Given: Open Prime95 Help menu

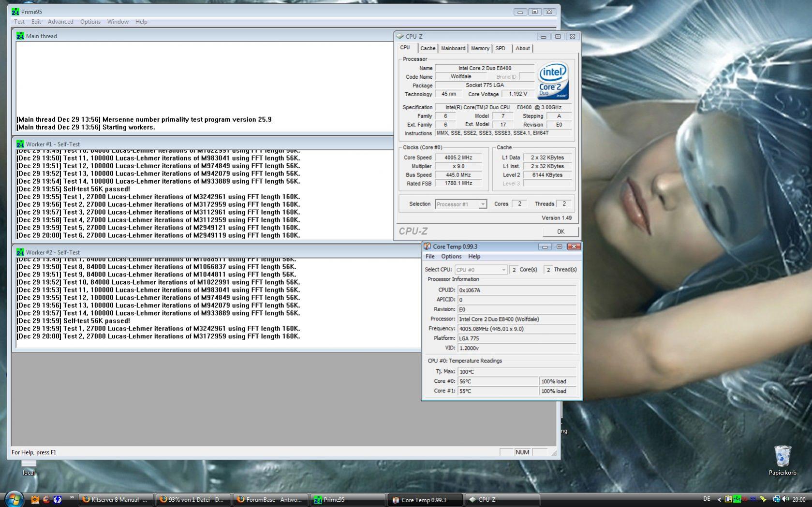Looking at the screenshot, I should (141, 22).
